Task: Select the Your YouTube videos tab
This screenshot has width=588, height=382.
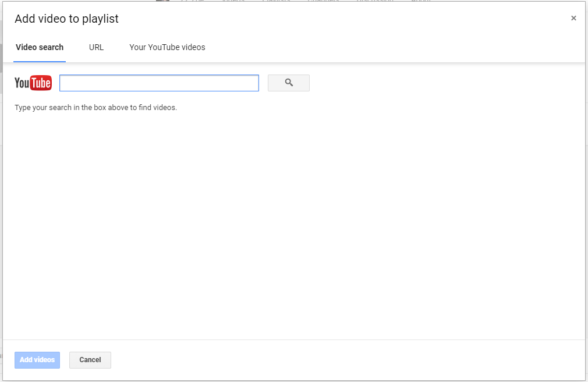Action: tap(167, 47)
